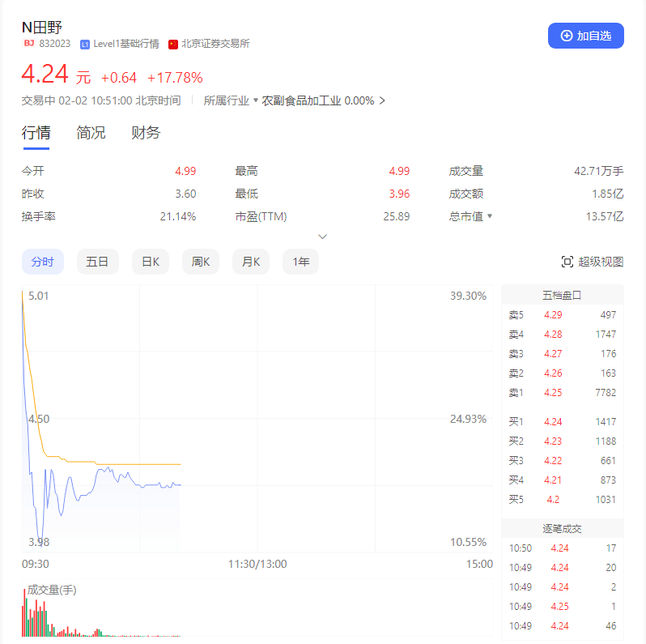Click 买4 row price 4.21
The image size is (646, 644).
click(553, 480)
